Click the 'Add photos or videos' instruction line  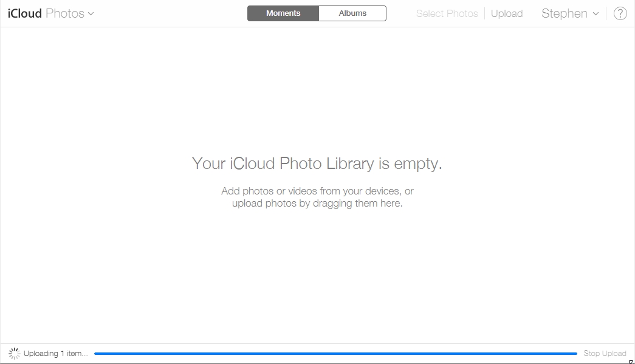click(x=317, y=191)
